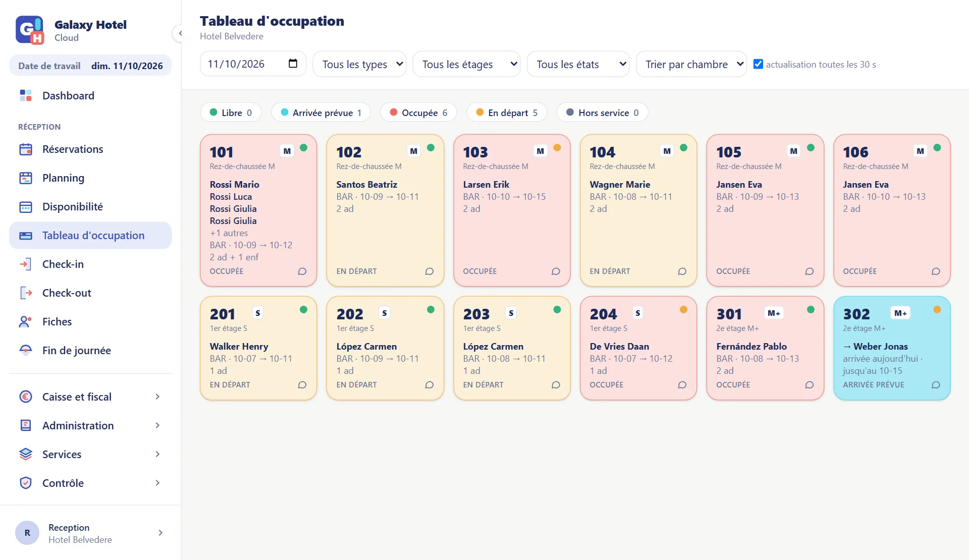
Task: Open the Reception user menu
Action: pos(90,533)
